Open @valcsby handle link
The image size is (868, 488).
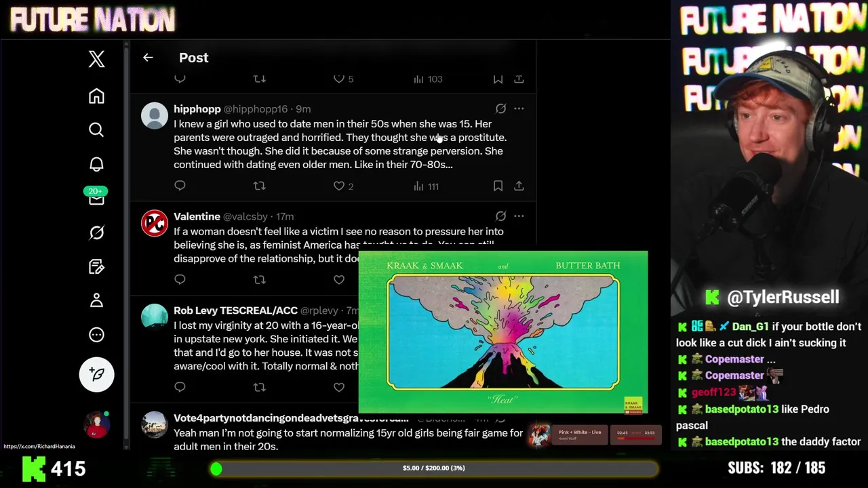pos(245,216)
